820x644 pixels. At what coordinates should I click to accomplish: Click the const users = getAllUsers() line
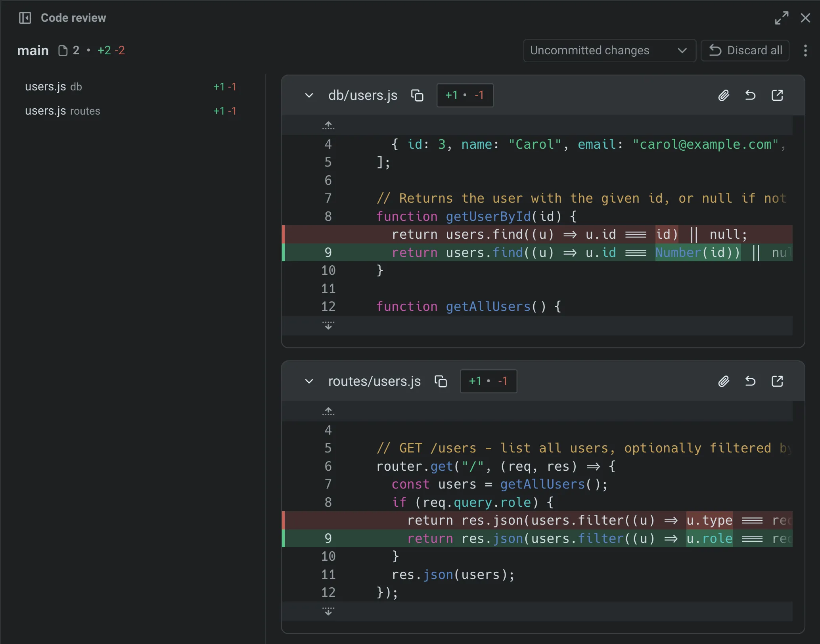(537, 484)
